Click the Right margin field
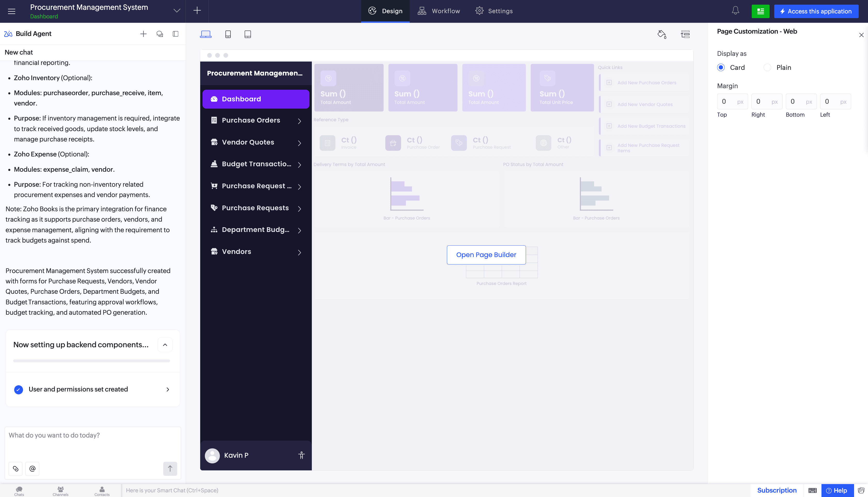Viewport: 868px width, 497px height. (767, 102)
